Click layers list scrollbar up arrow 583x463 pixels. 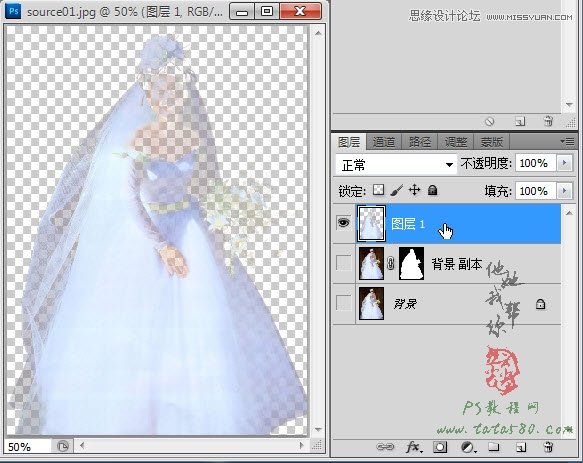[x=569, y=213]
